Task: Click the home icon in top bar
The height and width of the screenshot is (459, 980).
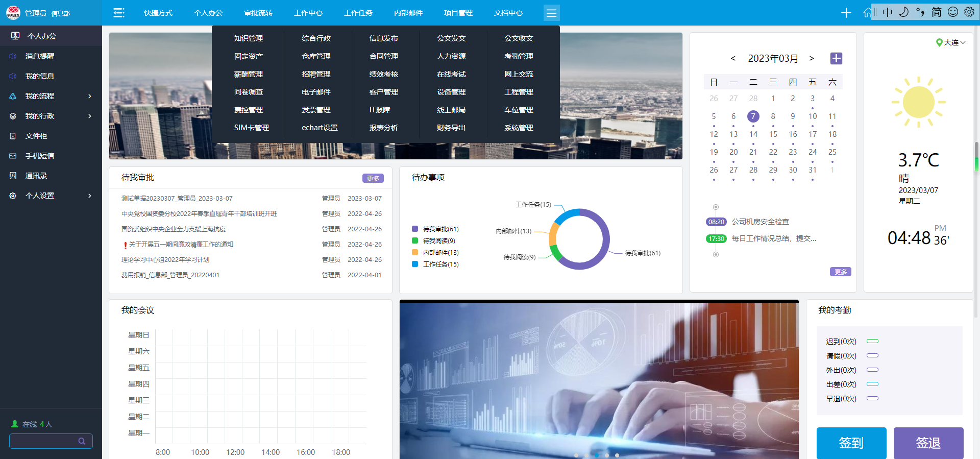Action: pos(867,13)
